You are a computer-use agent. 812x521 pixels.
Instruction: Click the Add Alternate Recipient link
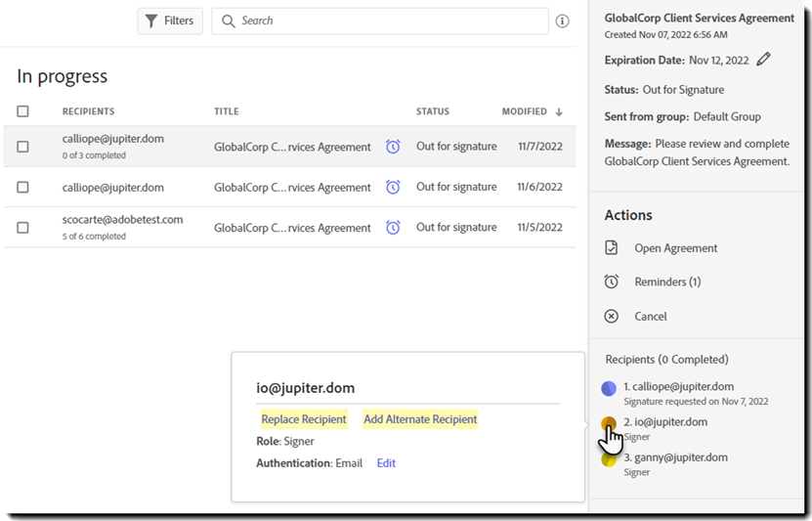420,419
